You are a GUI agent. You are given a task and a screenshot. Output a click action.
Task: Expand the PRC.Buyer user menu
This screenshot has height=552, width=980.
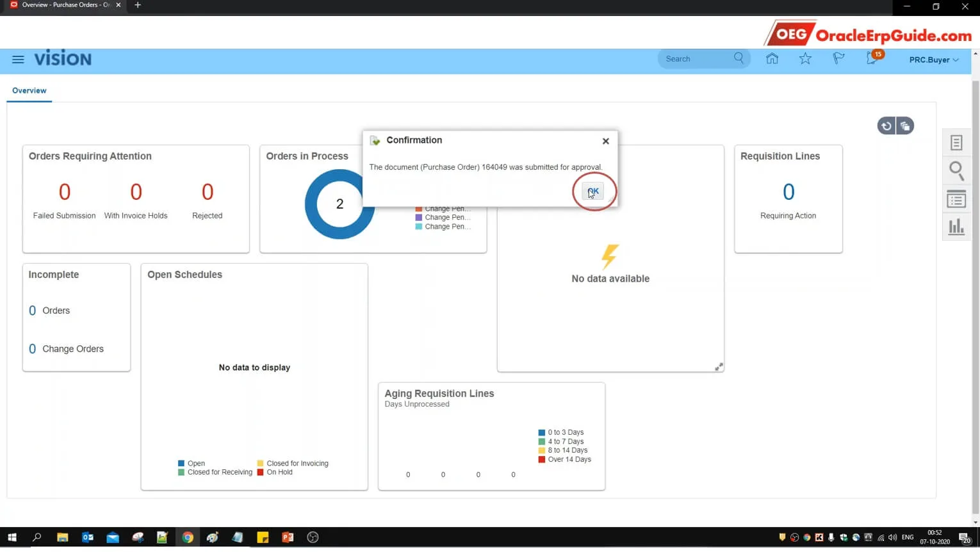pos(934,60)
